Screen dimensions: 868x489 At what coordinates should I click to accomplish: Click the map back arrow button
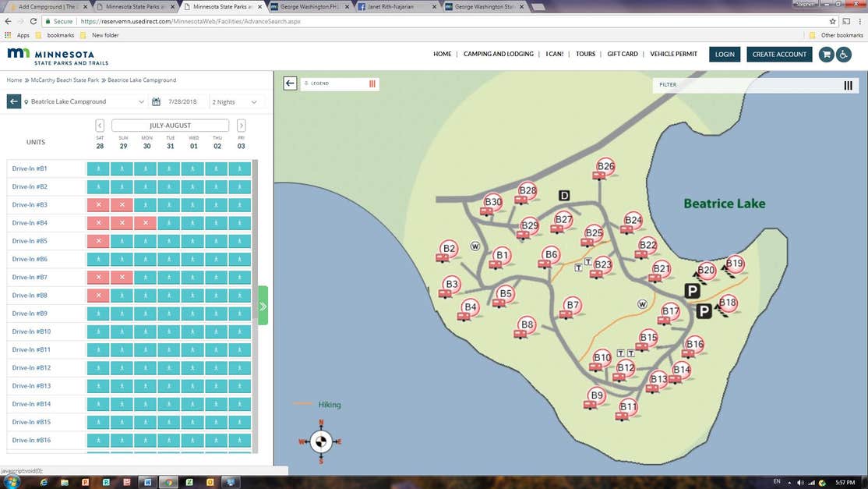pos(290,83)
